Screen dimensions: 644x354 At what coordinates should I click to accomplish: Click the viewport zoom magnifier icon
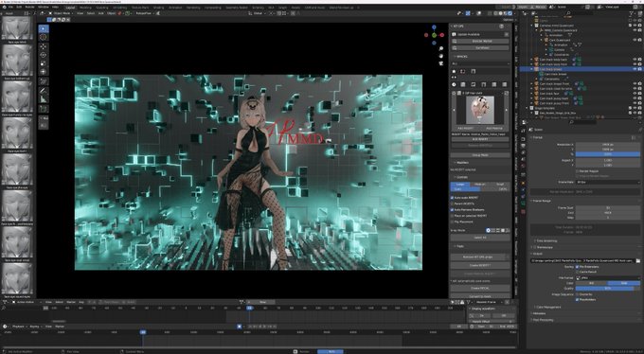point(441,49)
